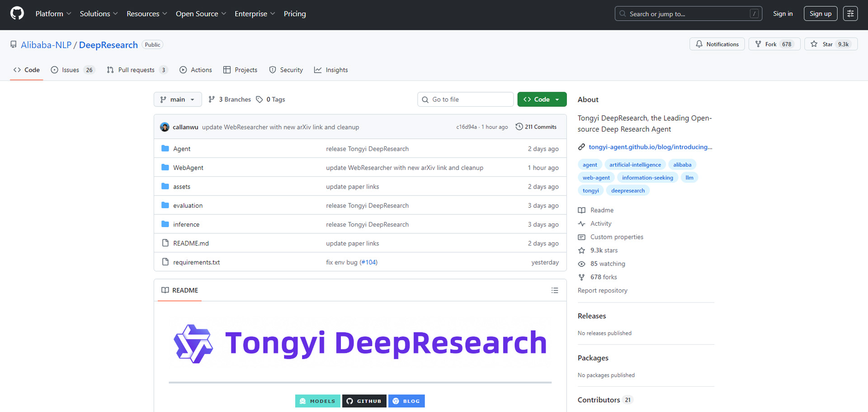
Task: Click the Sign up button
Action: coord(821,14)
